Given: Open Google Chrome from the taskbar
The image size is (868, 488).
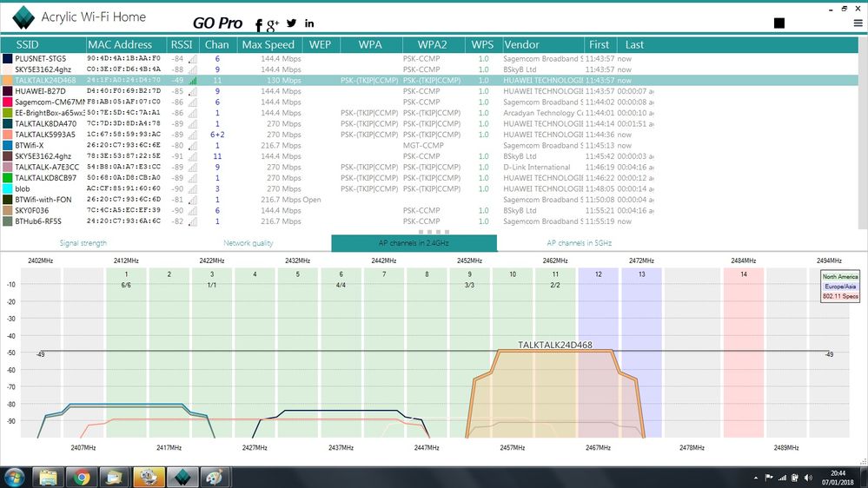Looking at the screenshot, I should [x=82, y=477].
